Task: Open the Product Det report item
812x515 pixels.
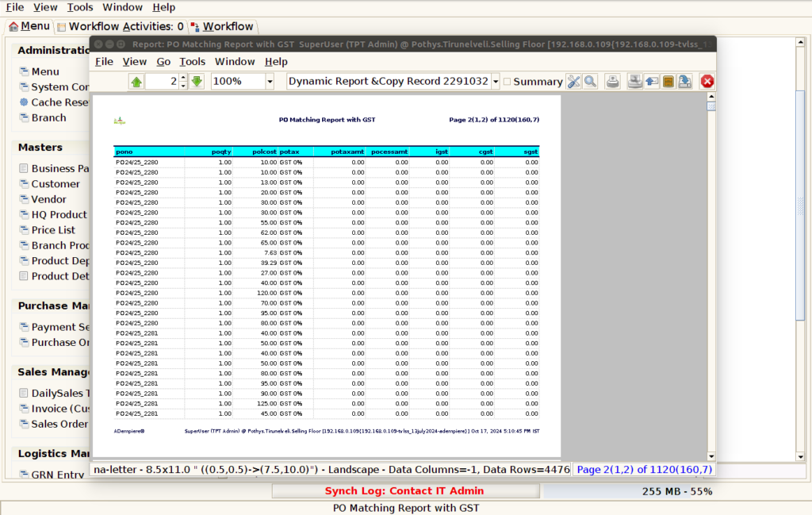Action: [54, 276]
